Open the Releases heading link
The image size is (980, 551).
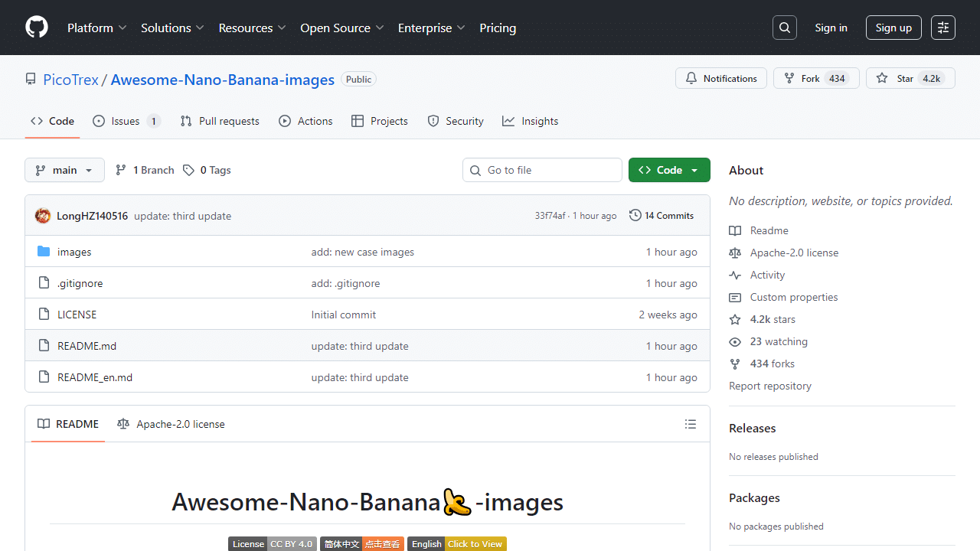753,428
